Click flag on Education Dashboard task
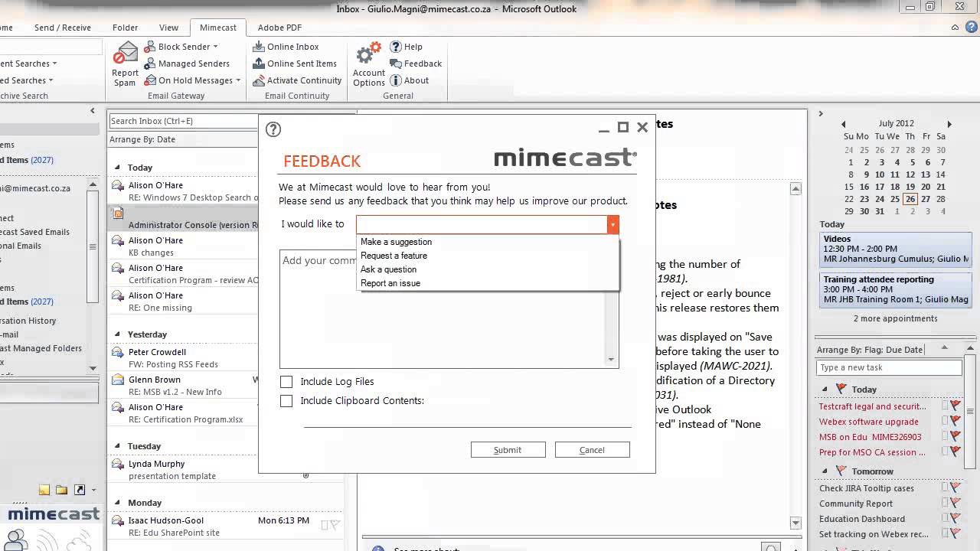 pos(955,519)
